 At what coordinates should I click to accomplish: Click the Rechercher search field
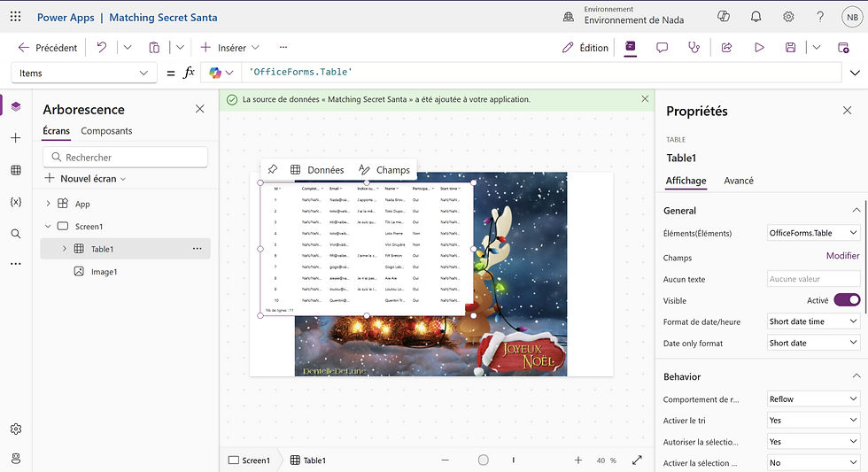click(x=125, y=157)
